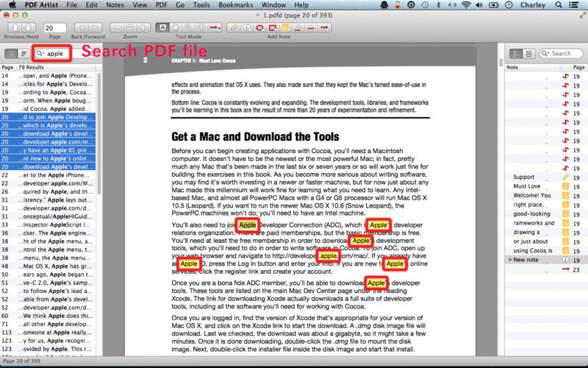Select result '...We think Apple does thi...'

[48, 316]
